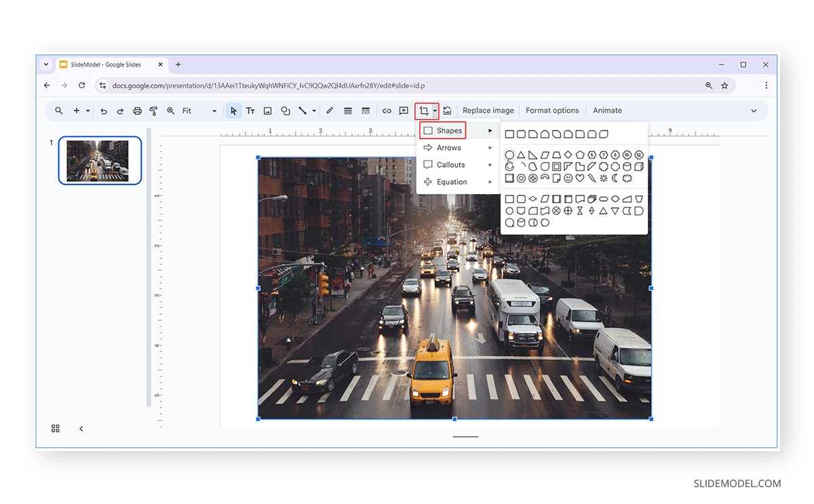
Task: Mask the image with the heart shape
Action: (580, 178)
